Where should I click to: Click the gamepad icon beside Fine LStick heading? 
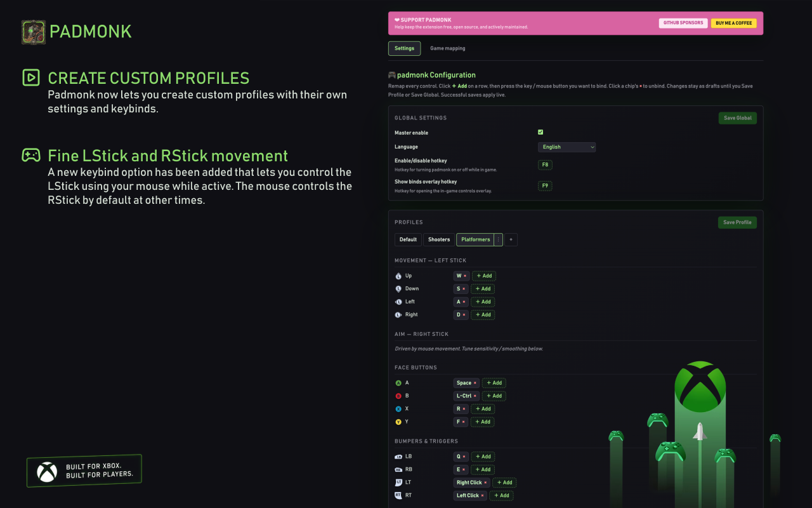coord(31,156)
